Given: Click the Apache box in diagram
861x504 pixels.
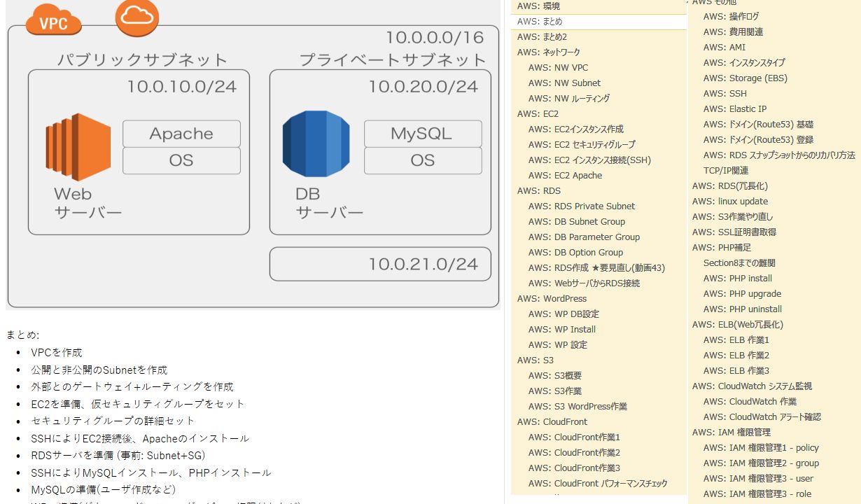Looking at the screenshot, I should [x=181, y=134].
